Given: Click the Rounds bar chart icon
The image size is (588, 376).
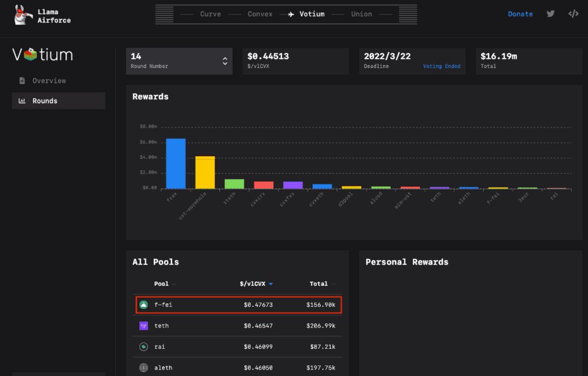Looking at the screenshot, I should [x=22, y=101].
